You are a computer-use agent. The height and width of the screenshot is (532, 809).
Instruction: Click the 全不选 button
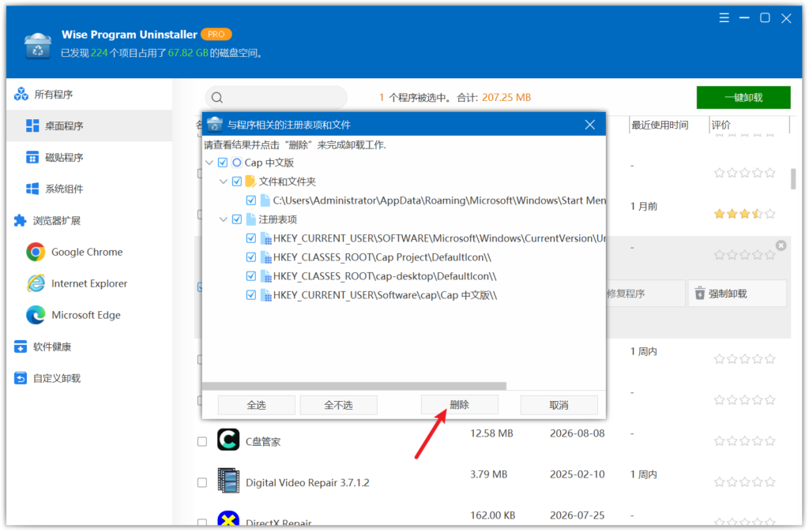coord(338,405)
